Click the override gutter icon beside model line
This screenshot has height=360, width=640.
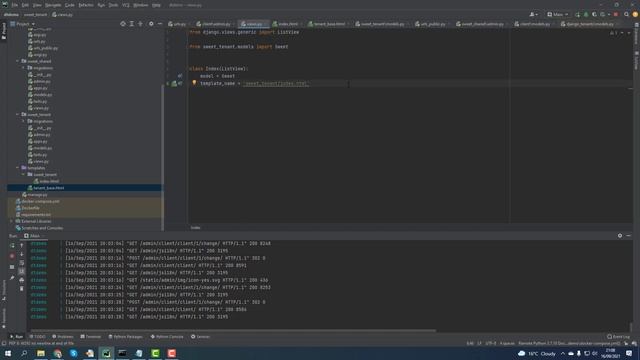coord(180,76)
